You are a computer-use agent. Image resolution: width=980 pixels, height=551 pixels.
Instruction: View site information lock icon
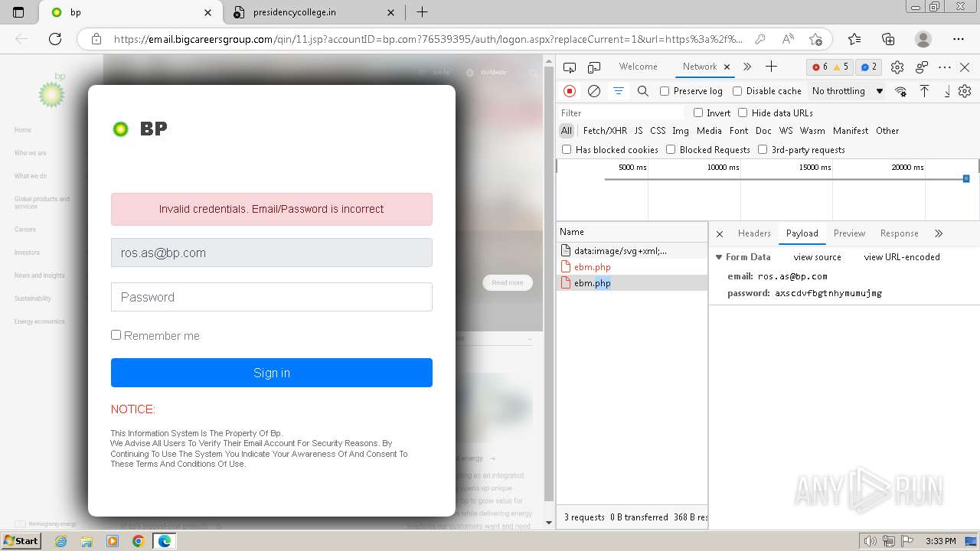point(96,39)
